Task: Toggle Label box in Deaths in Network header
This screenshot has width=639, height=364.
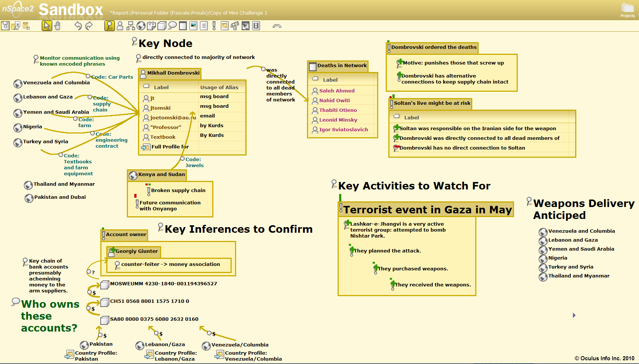Action: 315,79
